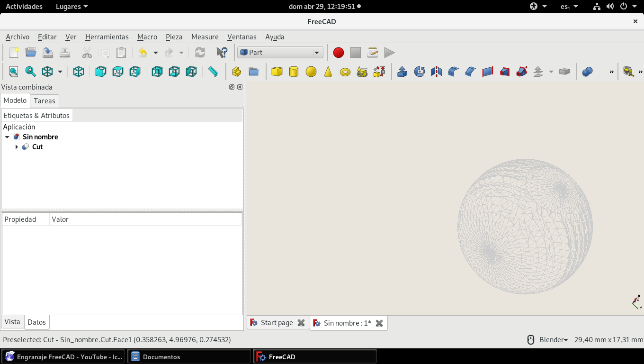Create a new Group folder
644x364 pixels.
click(x=254, y=72)
